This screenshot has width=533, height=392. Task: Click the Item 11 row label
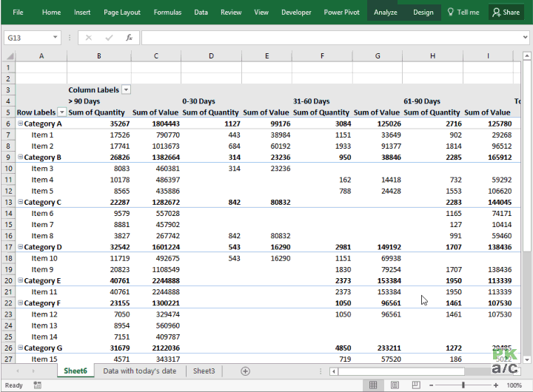point(44,292)
